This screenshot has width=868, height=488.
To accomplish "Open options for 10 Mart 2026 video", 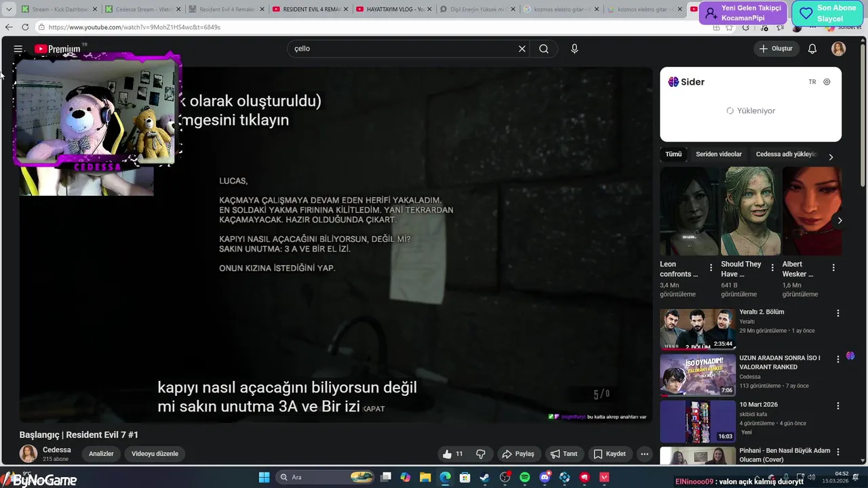I will [838, 406].
